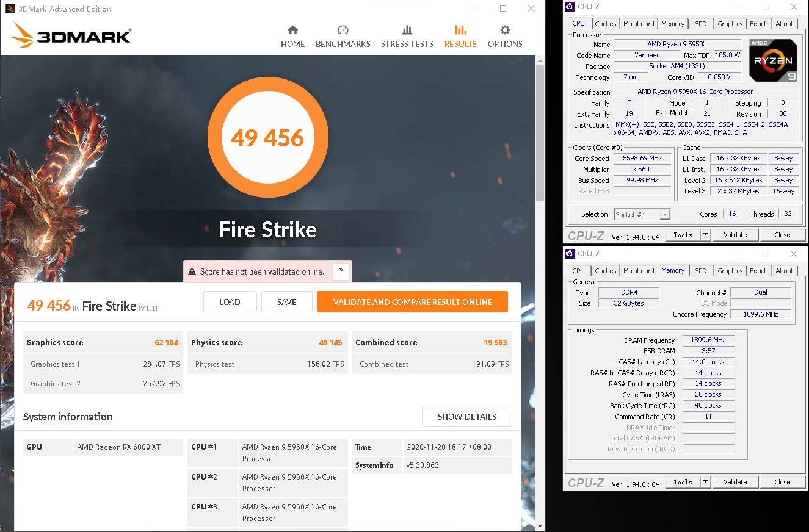Click the question mark help button
Image resolution: width=809 pixels, height=532 pixels.
pos(341,271)
